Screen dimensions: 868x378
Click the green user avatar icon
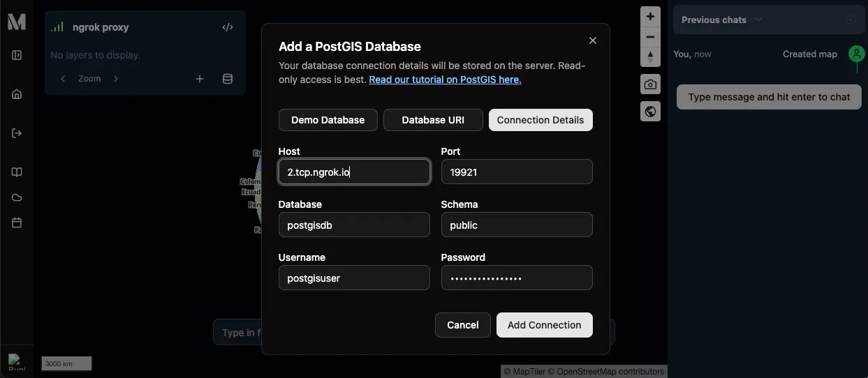pos(856,54)
